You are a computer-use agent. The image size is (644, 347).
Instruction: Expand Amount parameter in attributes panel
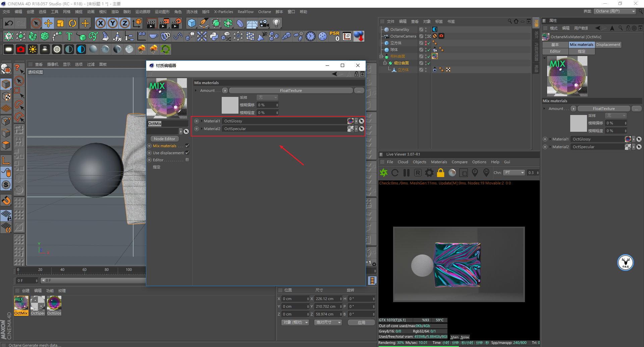click(545, 109)
